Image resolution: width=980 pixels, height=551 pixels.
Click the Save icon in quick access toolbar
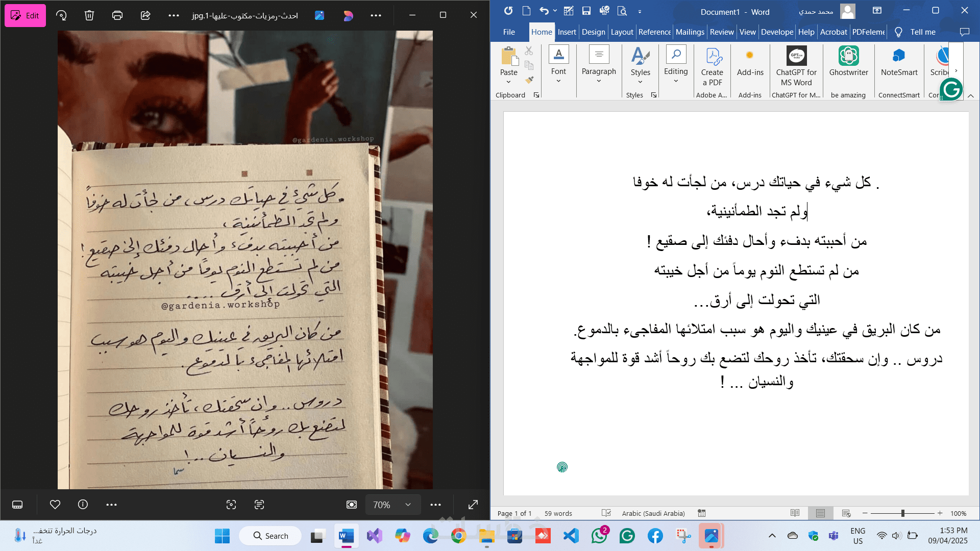pos(586,11)
